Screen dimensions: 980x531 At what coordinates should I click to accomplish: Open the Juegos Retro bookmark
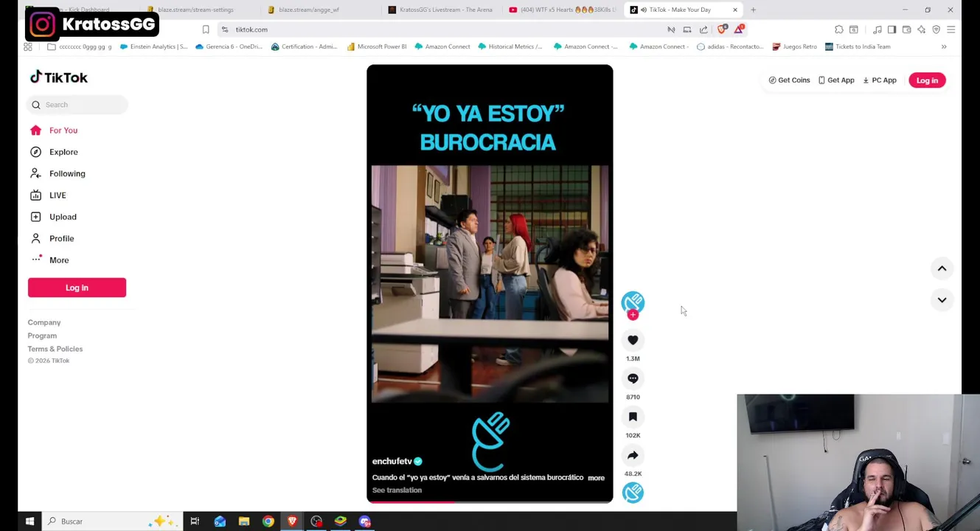point(794,46)
